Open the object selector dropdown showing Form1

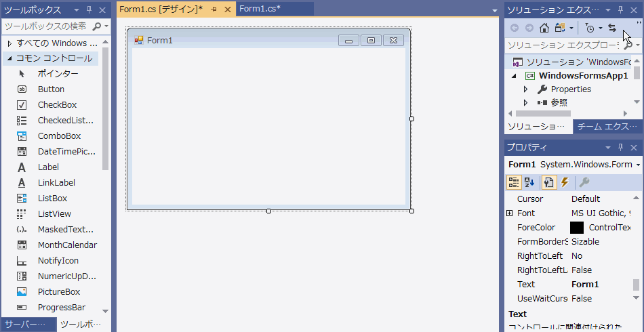point(638,165)
